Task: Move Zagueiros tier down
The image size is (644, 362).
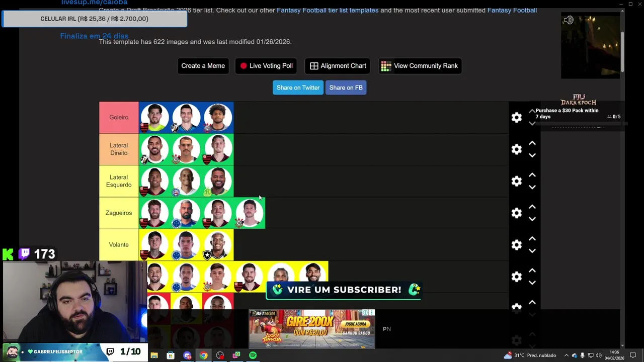Action: tap(532, 219)
